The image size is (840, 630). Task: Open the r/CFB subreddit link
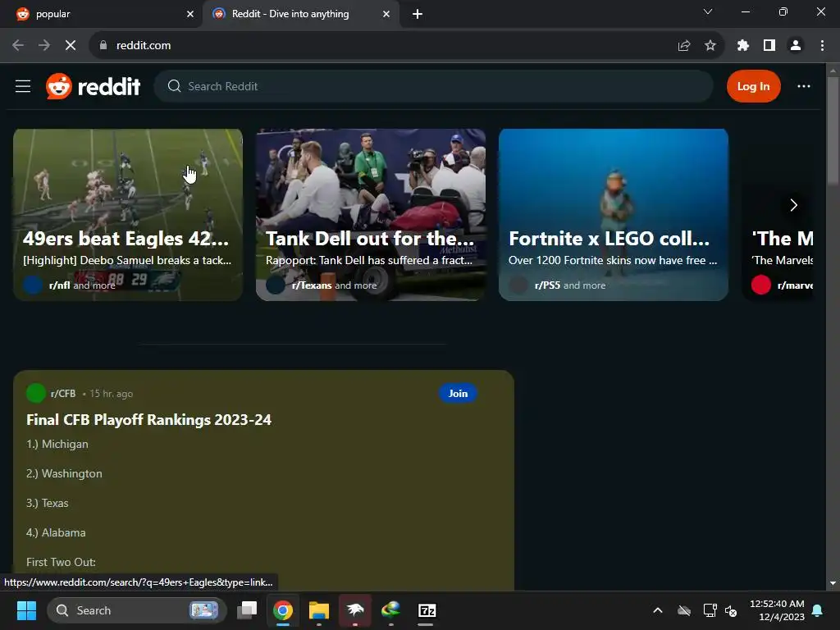(x=63, y=394)
